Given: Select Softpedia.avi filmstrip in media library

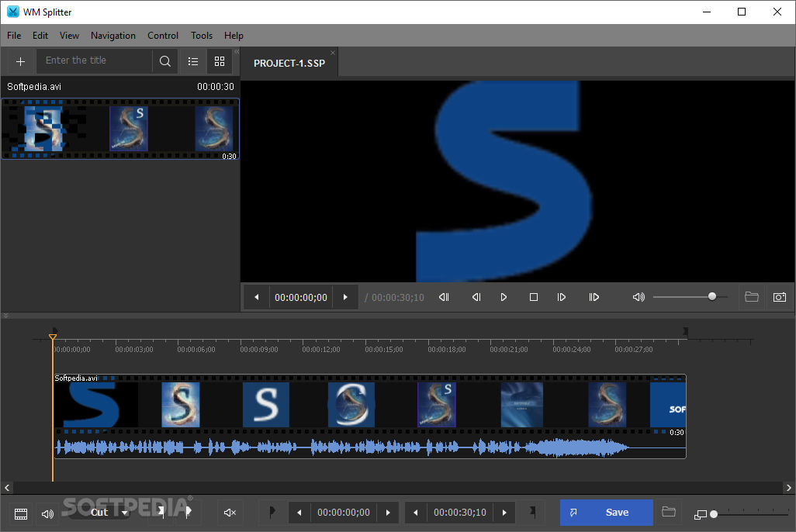Looking at the screenshot, I should click(120, 129).
